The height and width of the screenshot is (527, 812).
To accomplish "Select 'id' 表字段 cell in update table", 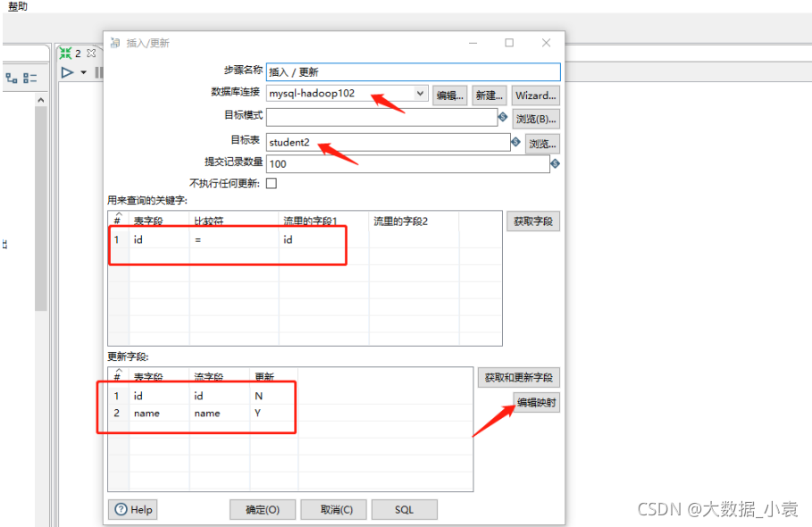I will (159, 396).
